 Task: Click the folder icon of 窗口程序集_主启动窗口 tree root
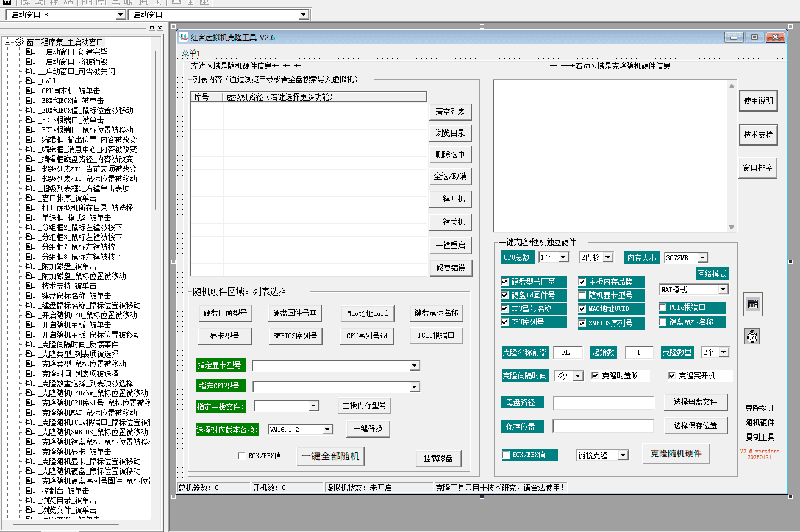(18, 41)
